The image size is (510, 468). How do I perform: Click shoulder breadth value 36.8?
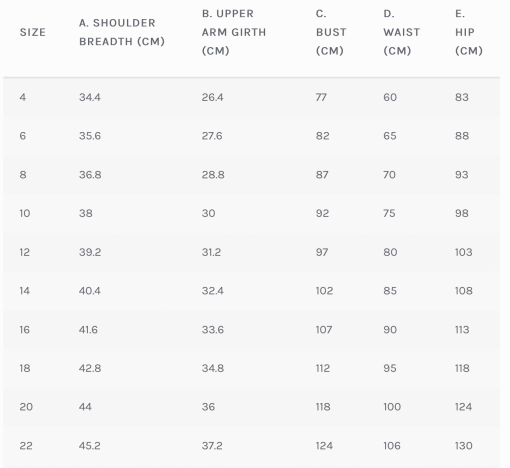coord(90,175)
